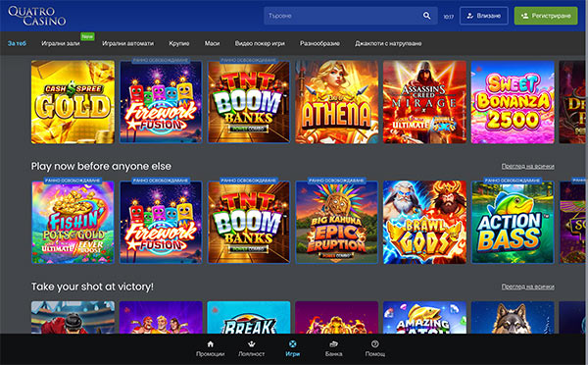Image resolution: width=588 pixels, height=365 pixels.
Task: Open the Brawl Gods game tile
Action: [424, 223]
